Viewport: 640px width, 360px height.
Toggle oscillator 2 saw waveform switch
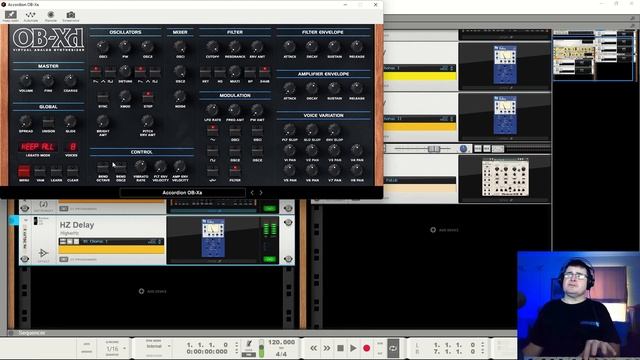[x=140, y=72]
